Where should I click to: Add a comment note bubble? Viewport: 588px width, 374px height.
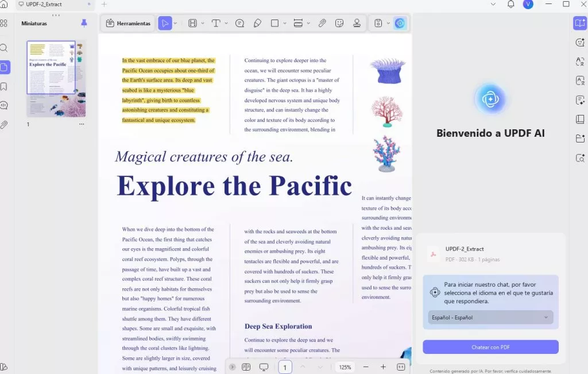point(239,23)
